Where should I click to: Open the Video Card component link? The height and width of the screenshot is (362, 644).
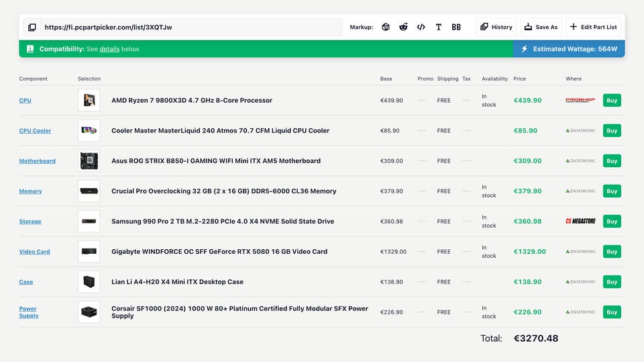34,252
